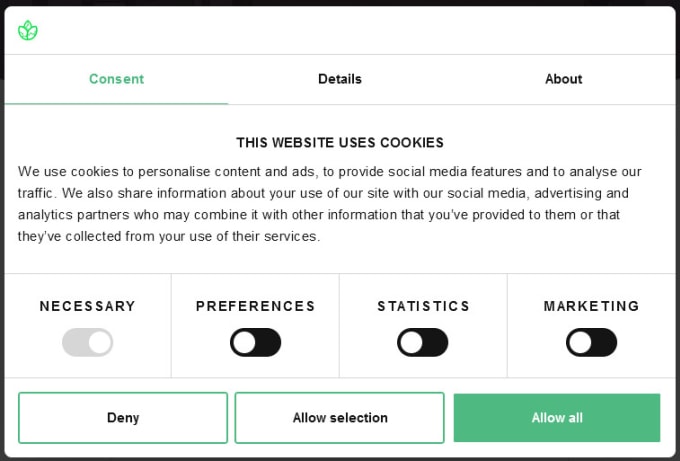The width and height of the screenshot is (680, 461).
Task: Switch to the Consent tab
Action: (x=116, y=79)
